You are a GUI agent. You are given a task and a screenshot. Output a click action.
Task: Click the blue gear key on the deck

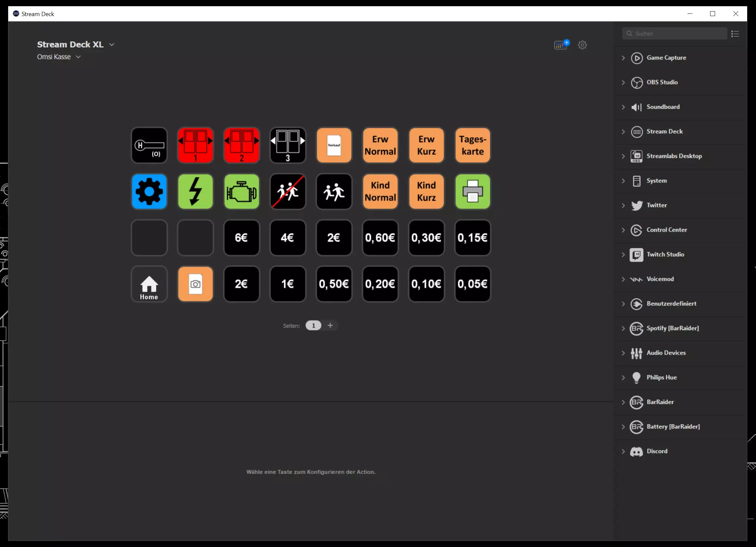149,192
